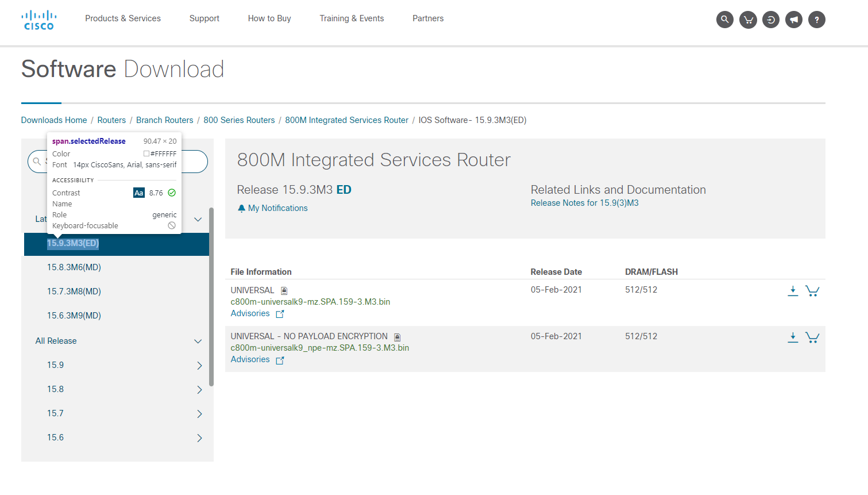The height and width of the screenshot is (495, 868).
Task: Click the Cisco logo
Action: 39,20
